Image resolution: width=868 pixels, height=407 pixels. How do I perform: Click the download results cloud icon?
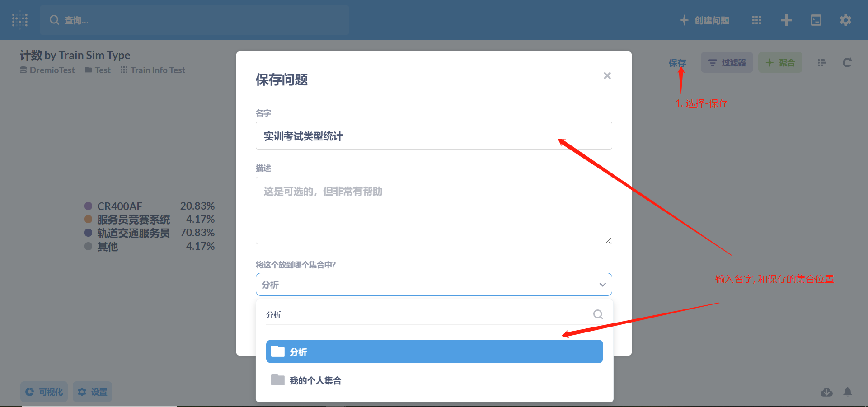(826, 392)
